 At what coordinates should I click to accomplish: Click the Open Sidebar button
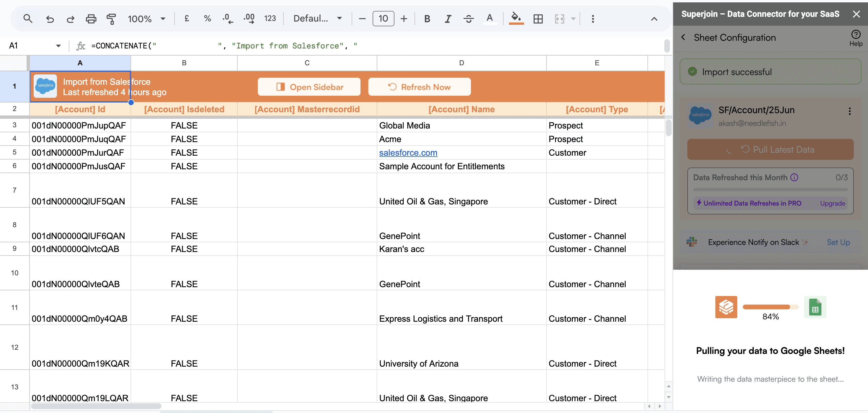pos(309,87)
